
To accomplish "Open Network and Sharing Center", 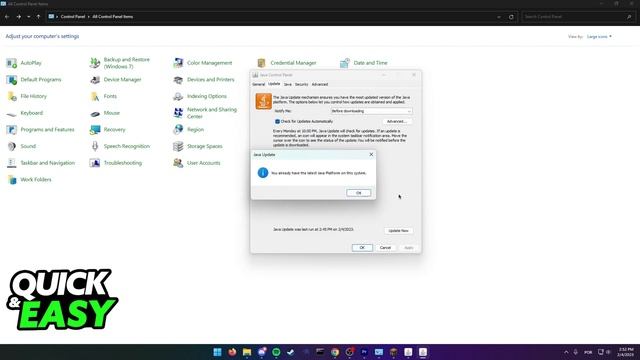I will tap(205, 113).
